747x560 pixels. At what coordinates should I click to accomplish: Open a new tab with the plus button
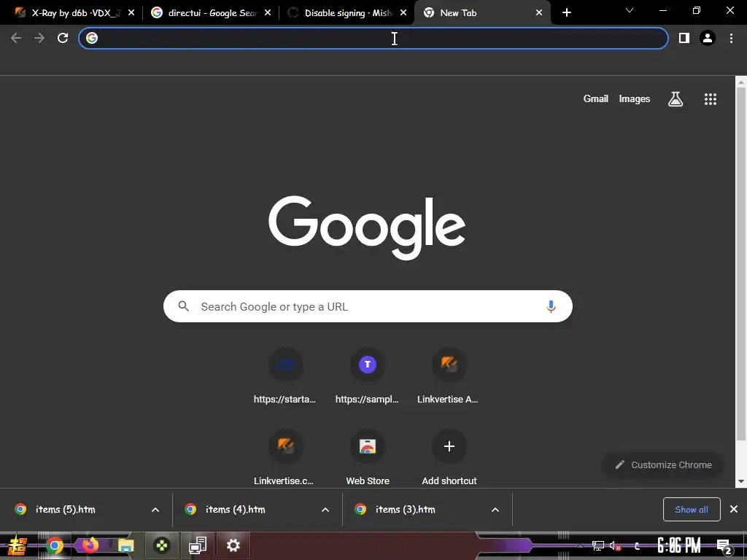[566, 13]
